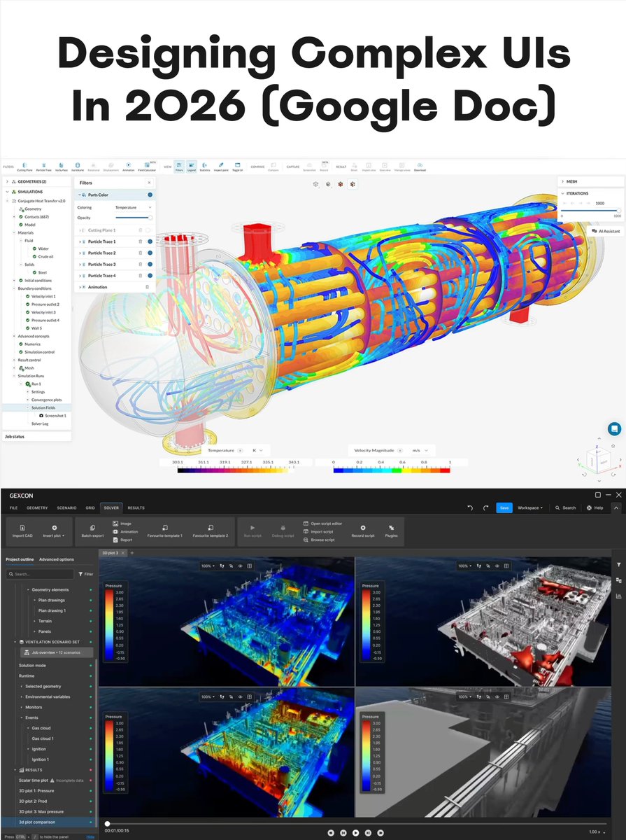This screenshot has width=626, height=840.
Task: Open the AI Assistant
Action: pyautogui.click(x=606, y=231)
